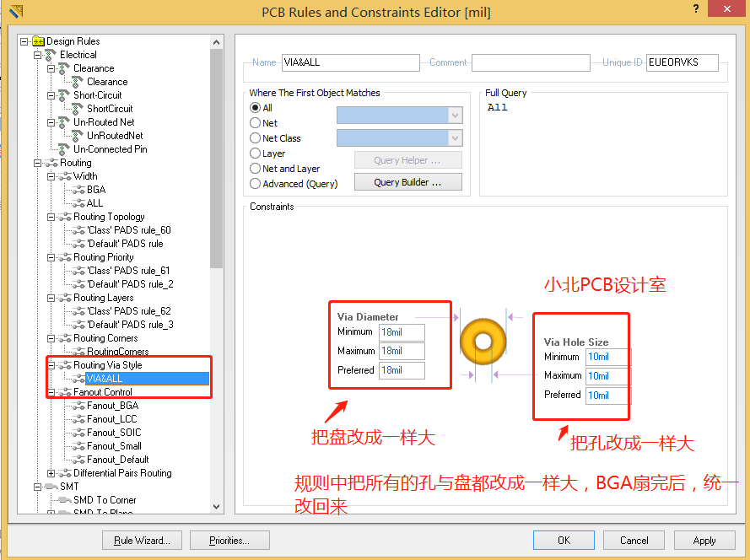Click the Short-Circuit category icon
750x560 pixels.
pos(64,95)
